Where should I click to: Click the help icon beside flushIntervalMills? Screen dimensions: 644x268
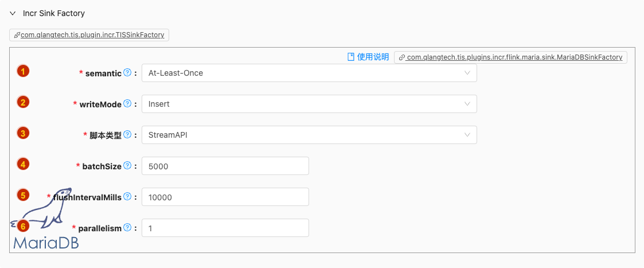pos(127,197)
